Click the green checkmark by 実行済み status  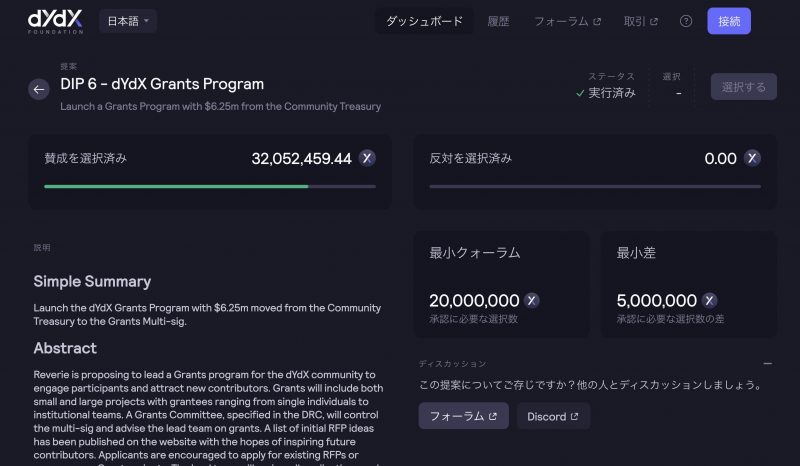(580, 93)
